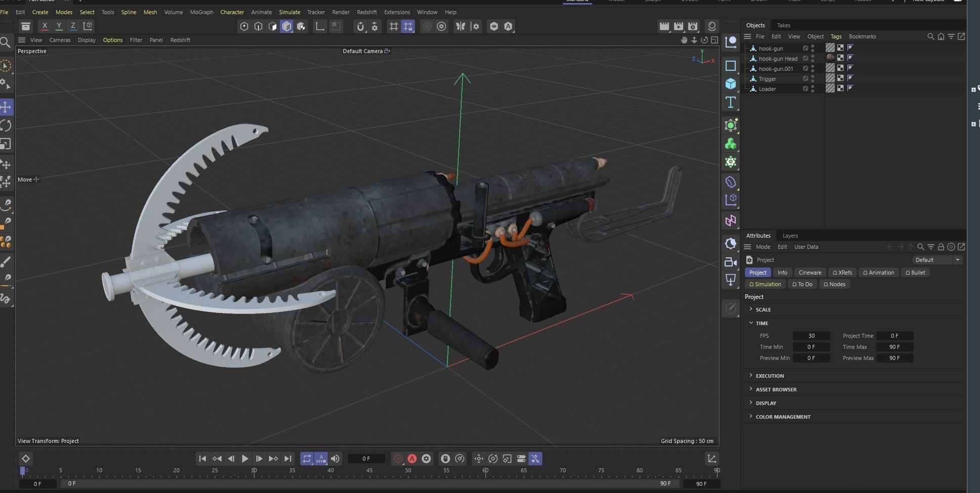Click the timeline playhead at frame 0
980x493 pixels.
click(x=23, y=471)
